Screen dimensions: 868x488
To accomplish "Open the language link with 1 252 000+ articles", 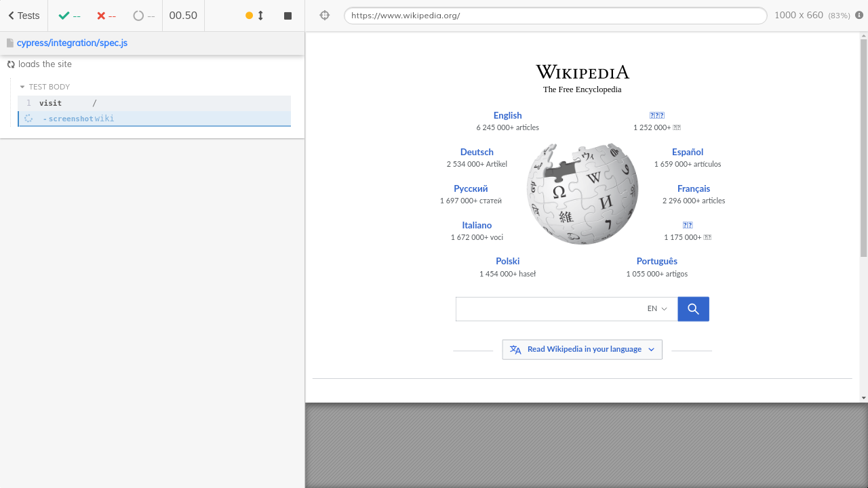I will pos(657,115).
